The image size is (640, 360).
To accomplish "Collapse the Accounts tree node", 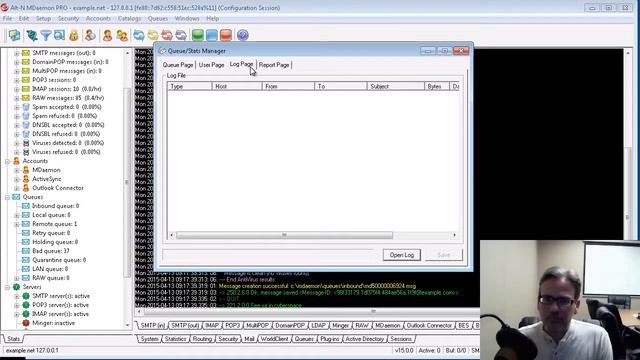I will (7, 161).
